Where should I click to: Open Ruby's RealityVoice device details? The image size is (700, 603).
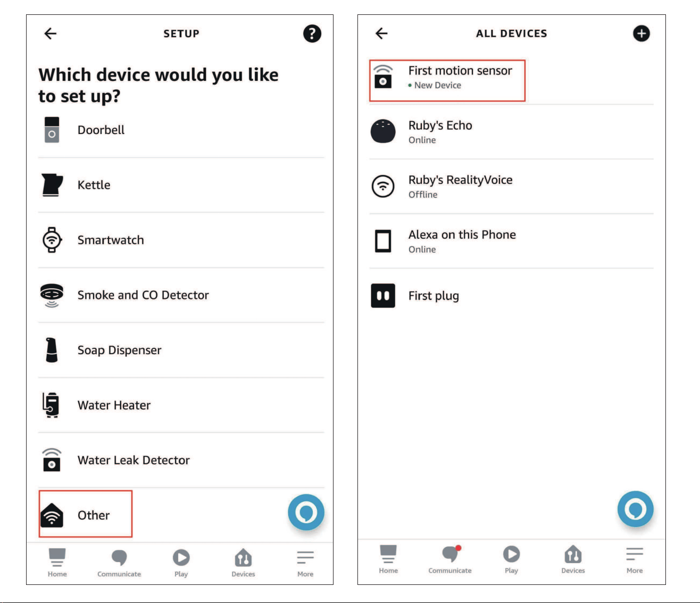[511, 187]
